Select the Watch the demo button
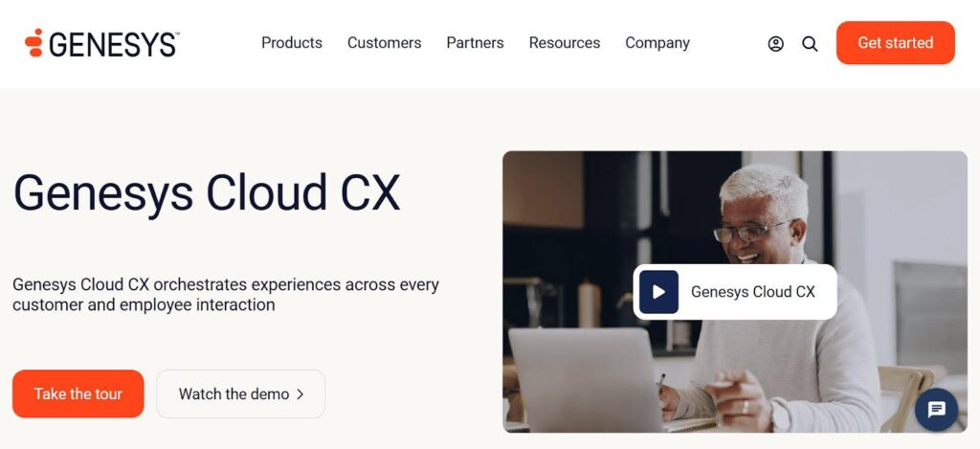 (240, 394)
